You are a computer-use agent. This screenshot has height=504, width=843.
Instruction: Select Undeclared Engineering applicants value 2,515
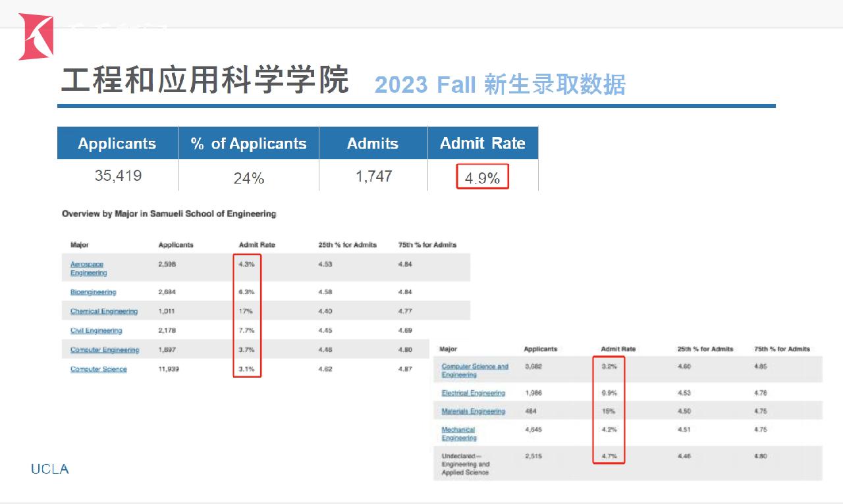[x=533, y=456]
